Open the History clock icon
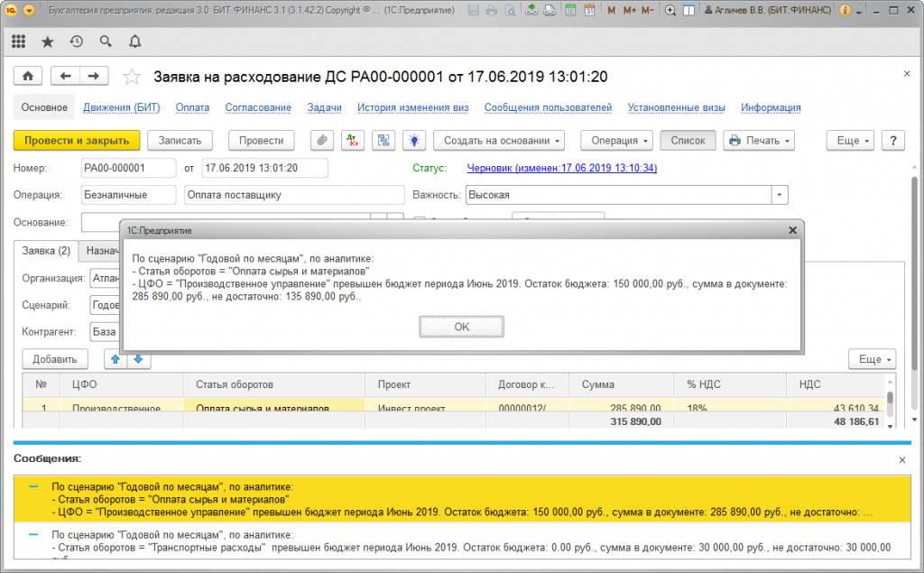The height and width of the screenshot is (573, 924). pyautogui.click(x=77, y=42)
